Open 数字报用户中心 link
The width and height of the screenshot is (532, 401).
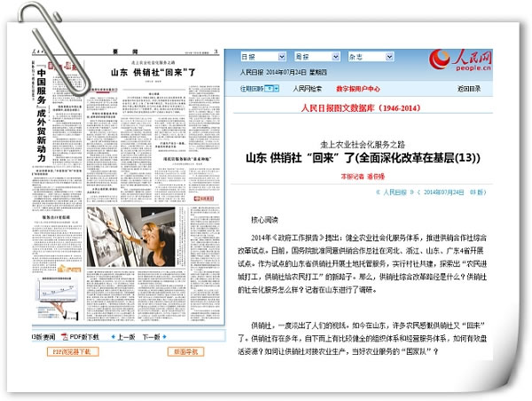[358, 89]
